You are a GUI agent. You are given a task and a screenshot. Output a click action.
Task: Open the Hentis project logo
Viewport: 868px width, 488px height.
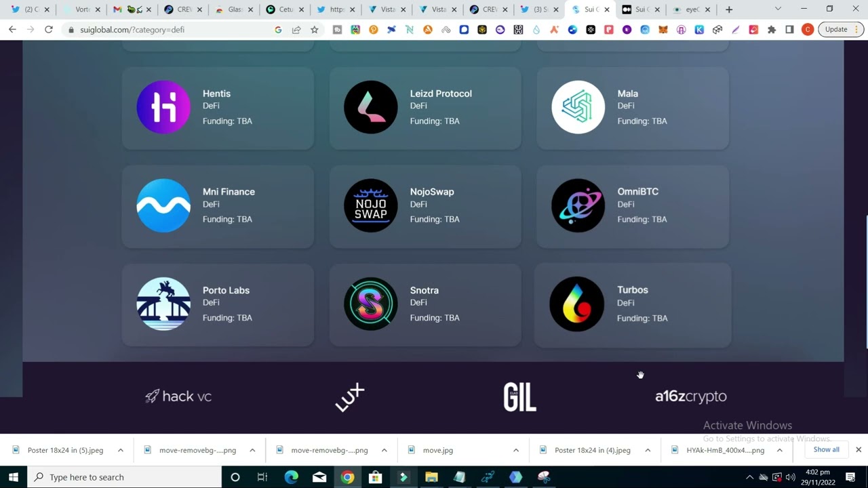coord(163,107)
